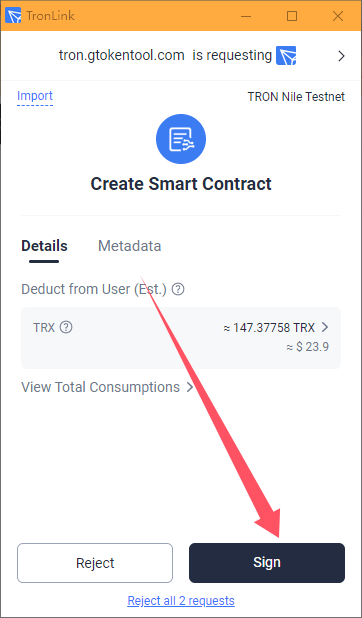362x618 pixels.
Task: Expand the 147.37758 TRX fee details arrow
Action: tap(325, 327)
